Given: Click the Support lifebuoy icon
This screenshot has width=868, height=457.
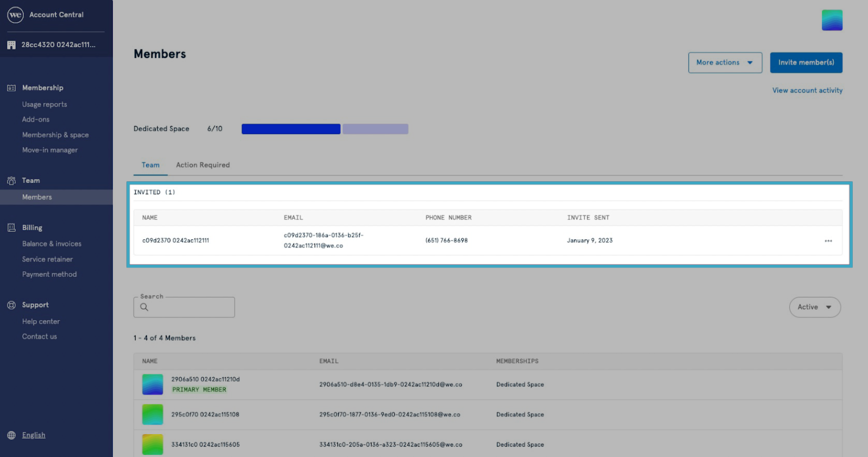Looking at the screenshot, I should [11, 305].
